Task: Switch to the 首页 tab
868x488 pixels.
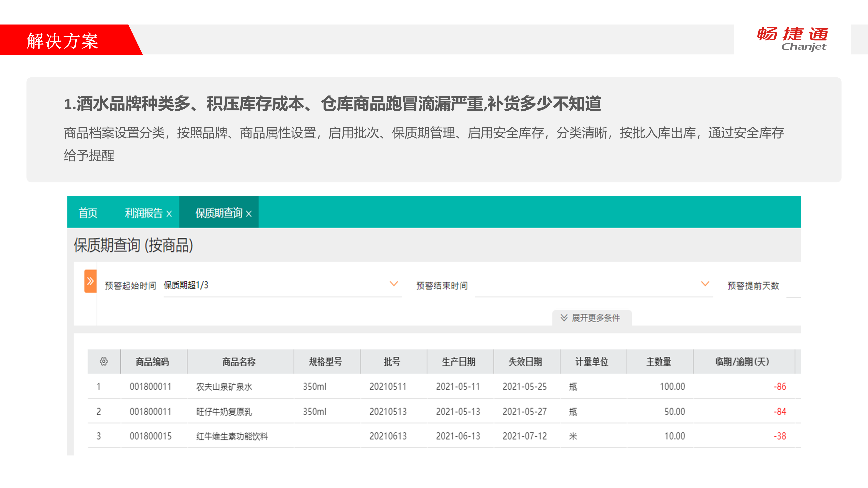Action: [88, 213]
